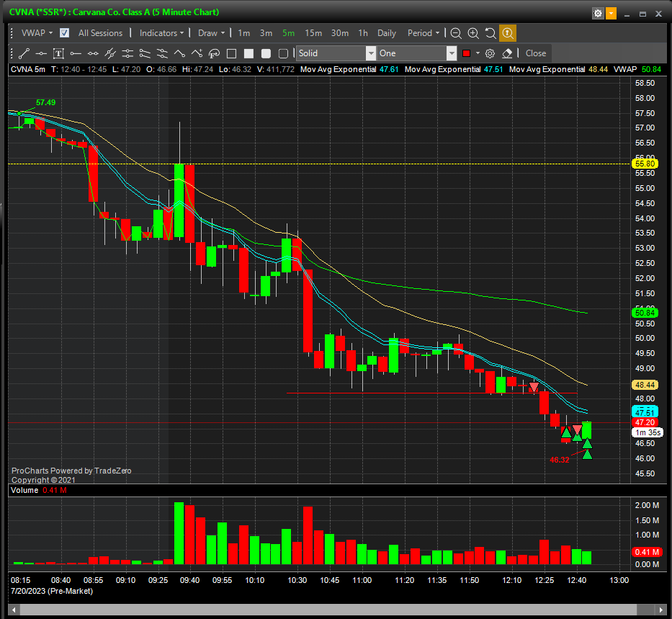Open drawing settings gear in toolbar

tap(490, 53)
